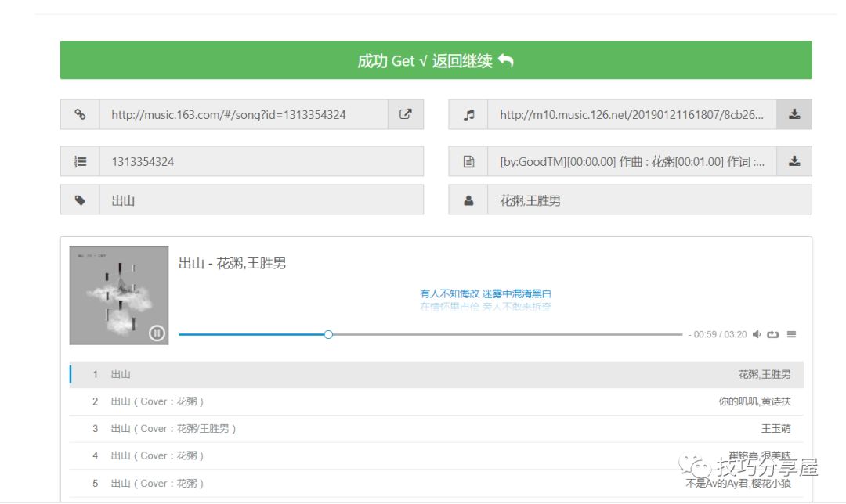Play track 2 by 你的叽叽,黄诗扶
Viewport: 846px width, 504px height.
click(x=436, y=401)
